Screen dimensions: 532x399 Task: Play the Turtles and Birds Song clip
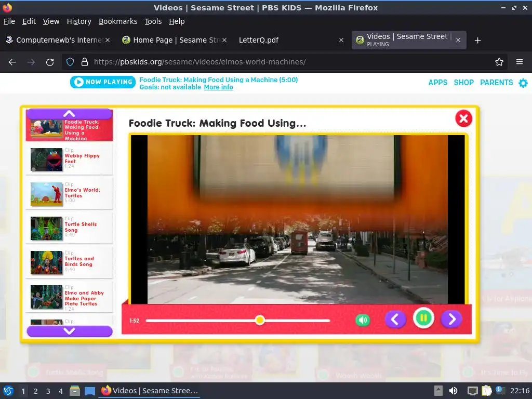click(69, 262)
